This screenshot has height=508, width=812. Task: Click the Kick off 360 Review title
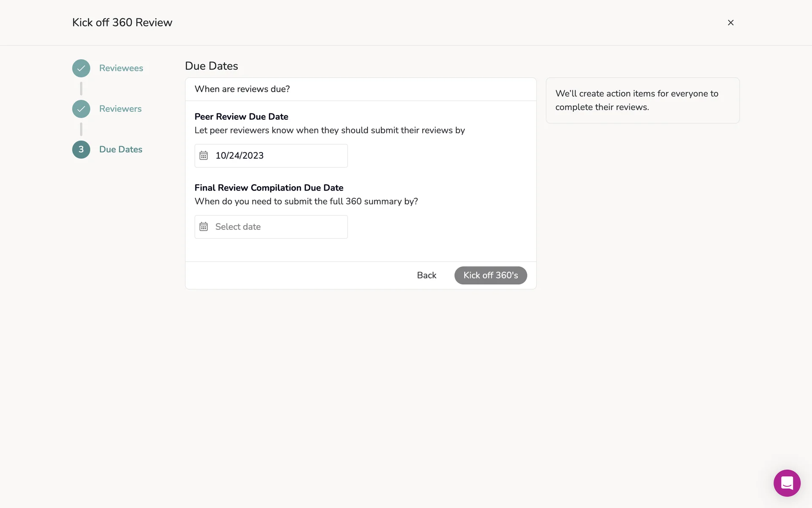[x=122, y=22]
